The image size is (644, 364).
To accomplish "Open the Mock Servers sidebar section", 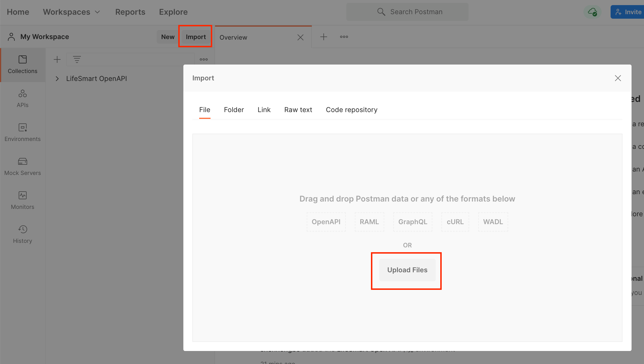I will [23, 167].
